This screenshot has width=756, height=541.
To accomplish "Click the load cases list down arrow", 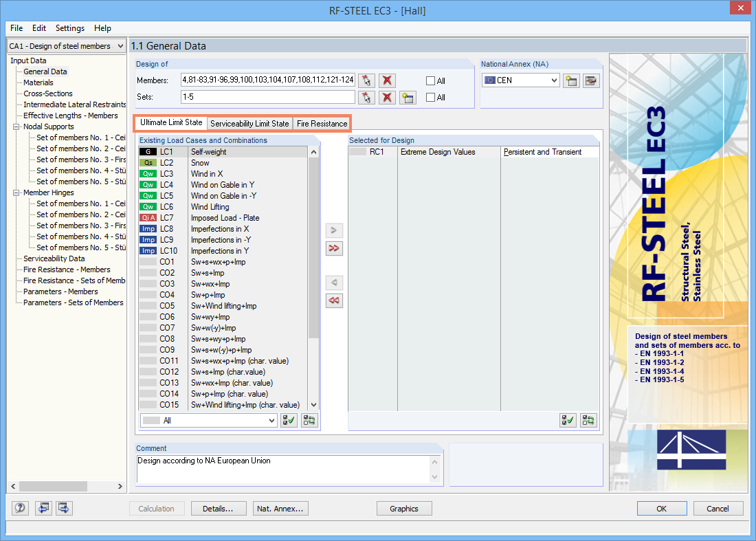I will (314, 405).
